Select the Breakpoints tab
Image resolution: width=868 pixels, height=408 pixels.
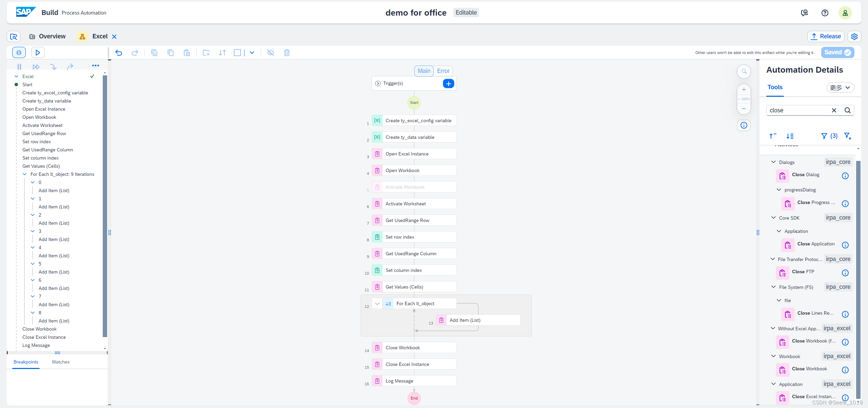click(26, 362)
